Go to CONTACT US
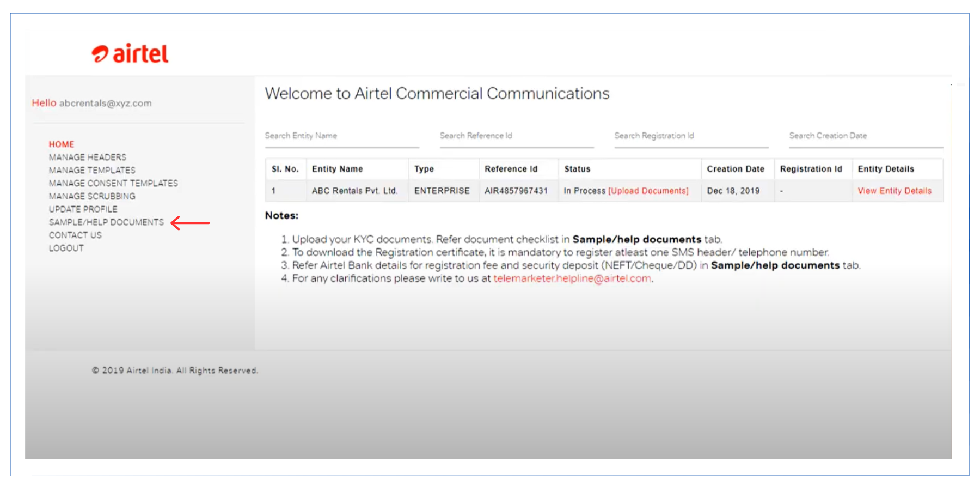This screenshot has width=980, height=485. 75,235
